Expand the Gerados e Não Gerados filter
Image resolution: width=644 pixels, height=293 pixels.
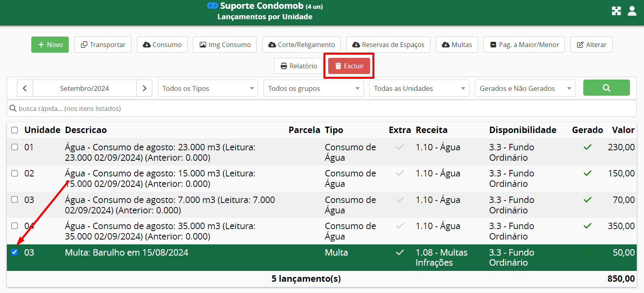[x=525, y=88]
